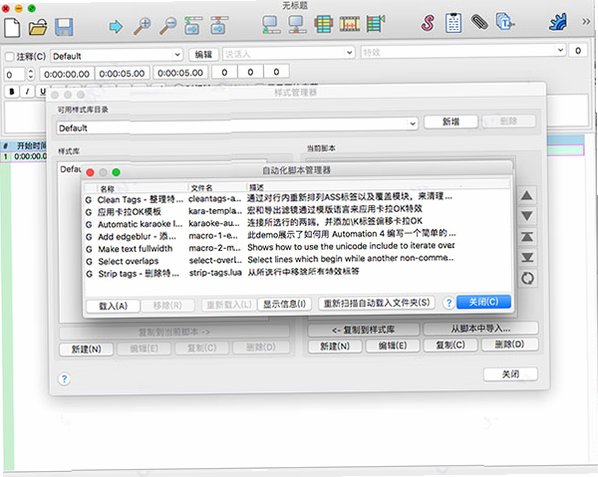Jump video to the subtitle start time
The image size is (598, 477).
[193, 26]
